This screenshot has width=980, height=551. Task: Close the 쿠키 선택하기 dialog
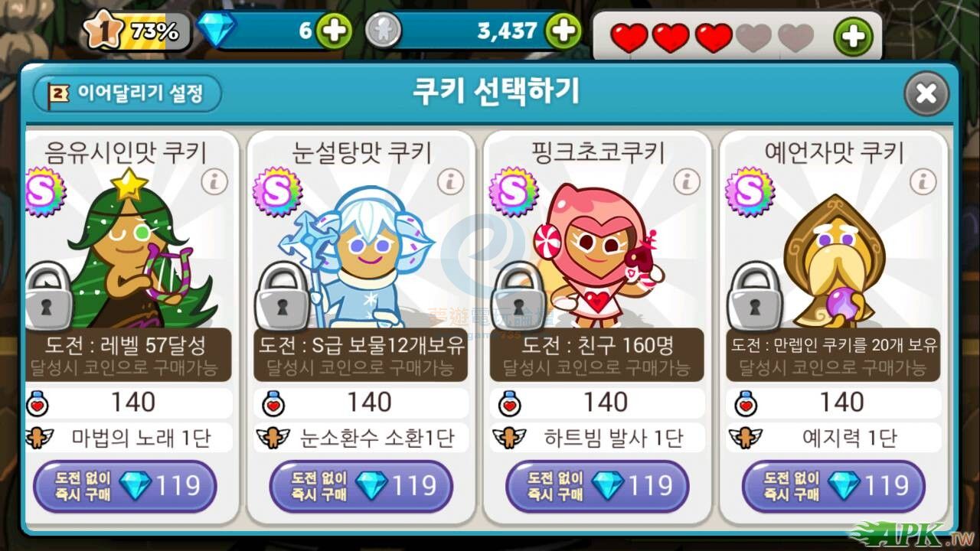pos(926,94)
